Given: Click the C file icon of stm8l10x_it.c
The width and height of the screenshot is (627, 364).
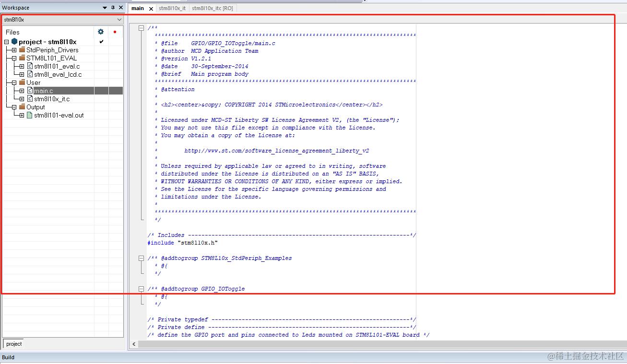Looking at the screenshot, I should 30,99.
